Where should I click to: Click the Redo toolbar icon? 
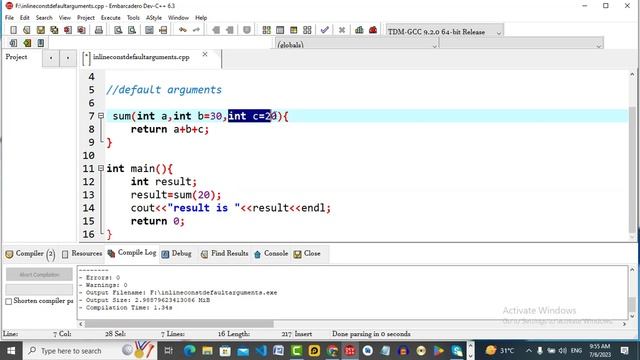click(x=196, y=30)
